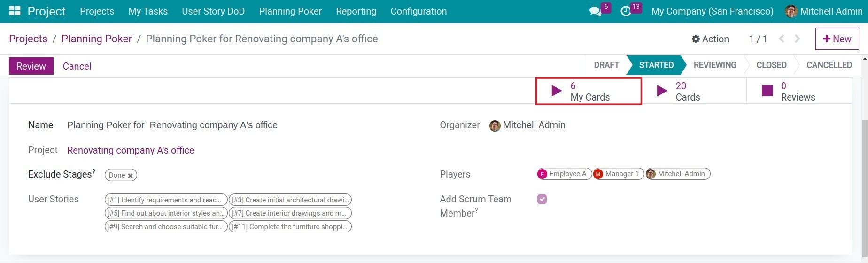The width and height of the screenshot is (868, 263).
Task: Click the 20 Cards play icon
Action: [x=661, y=91]
